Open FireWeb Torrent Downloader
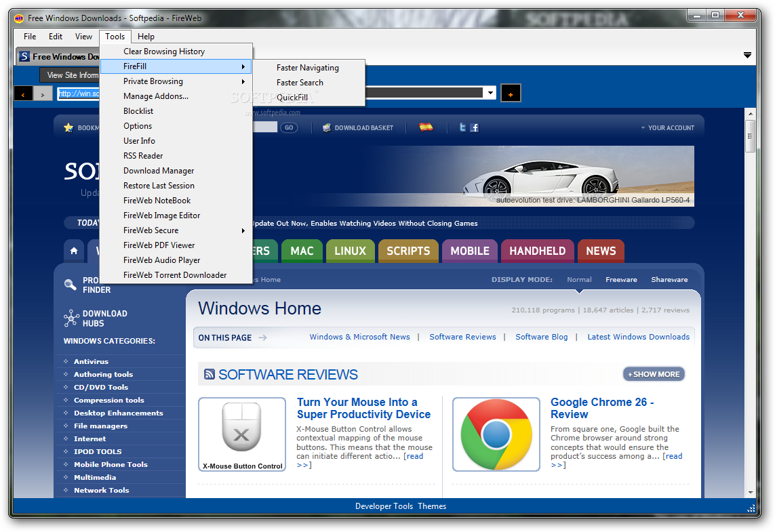This screenshot has height=532, width=775. 176,275
